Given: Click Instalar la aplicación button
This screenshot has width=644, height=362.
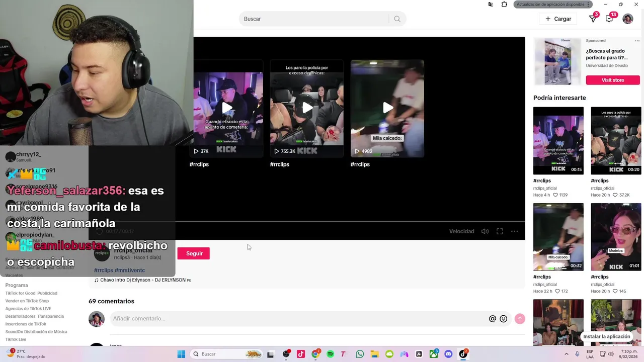Looking at the screenshot, I should click(607, 336).
